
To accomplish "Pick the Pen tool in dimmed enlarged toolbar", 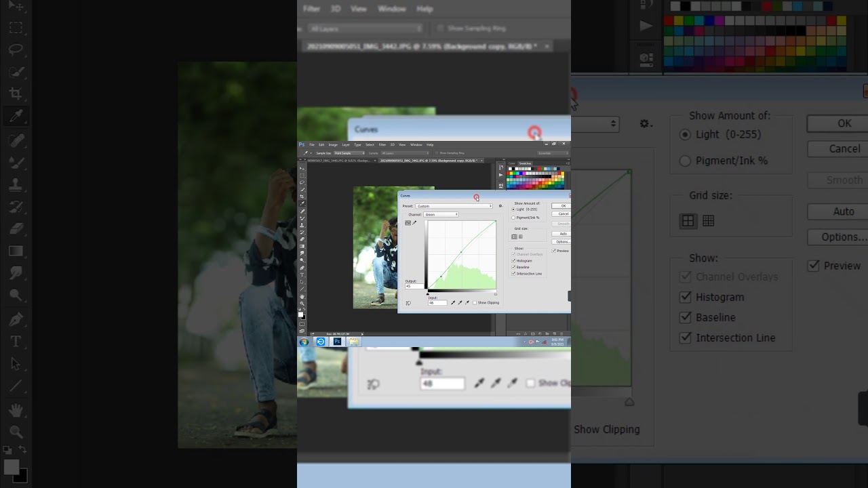I will (16, 319).
